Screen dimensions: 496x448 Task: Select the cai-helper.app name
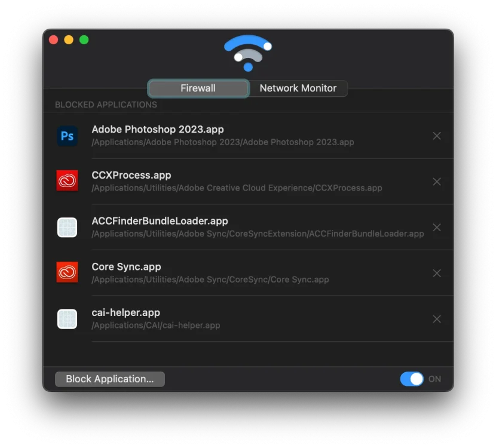pos(126,312)
